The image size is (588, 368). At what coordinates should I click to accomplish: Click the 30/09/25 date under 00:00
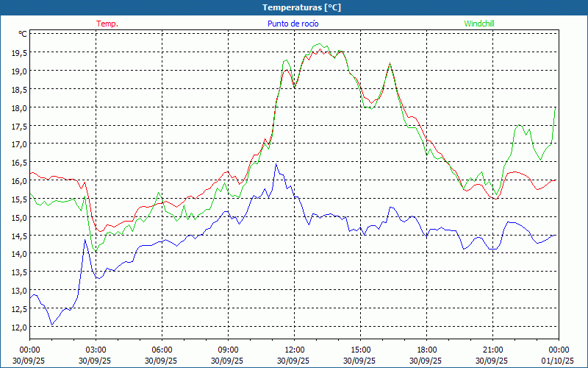pyautogui.click(x=29, y=361)
